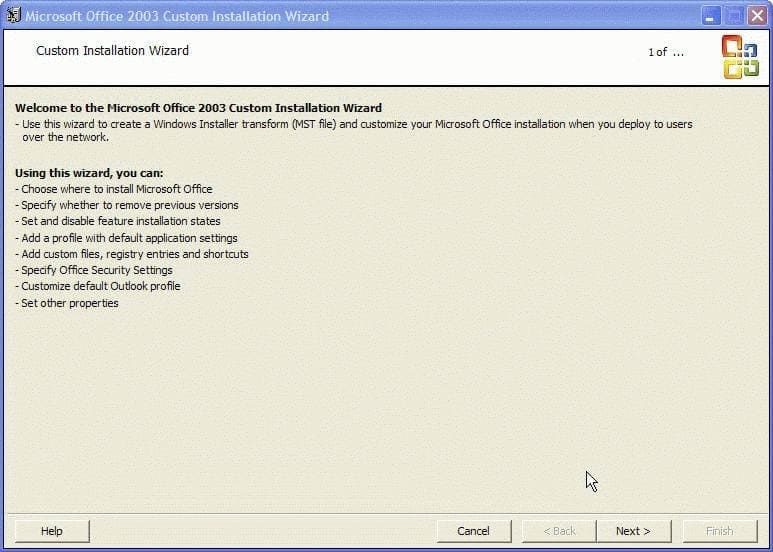The width and height of the screenshot is (773, 552).
Task: Click the 'Use this wizard to create' description line
Action: pyautogui.click(x=353, y=124)
